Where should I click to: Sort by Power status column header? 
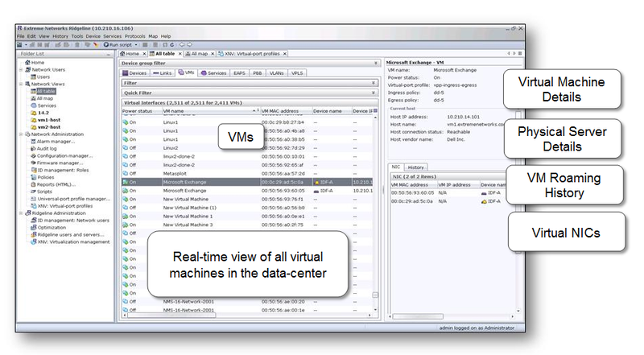point(142,111)
